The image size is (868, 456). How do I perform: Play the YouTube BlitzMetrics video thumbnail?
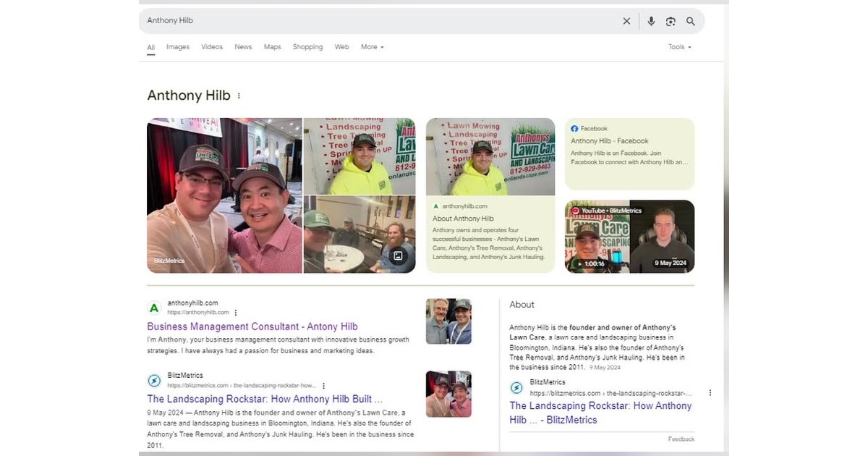pyautogui.click(x=629, y=237)
